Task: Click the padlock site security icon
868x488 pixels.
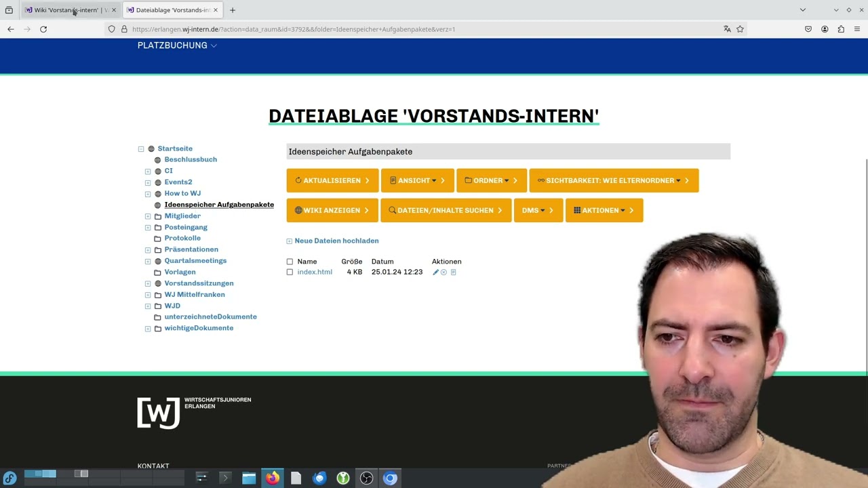Action: [124, 29]
